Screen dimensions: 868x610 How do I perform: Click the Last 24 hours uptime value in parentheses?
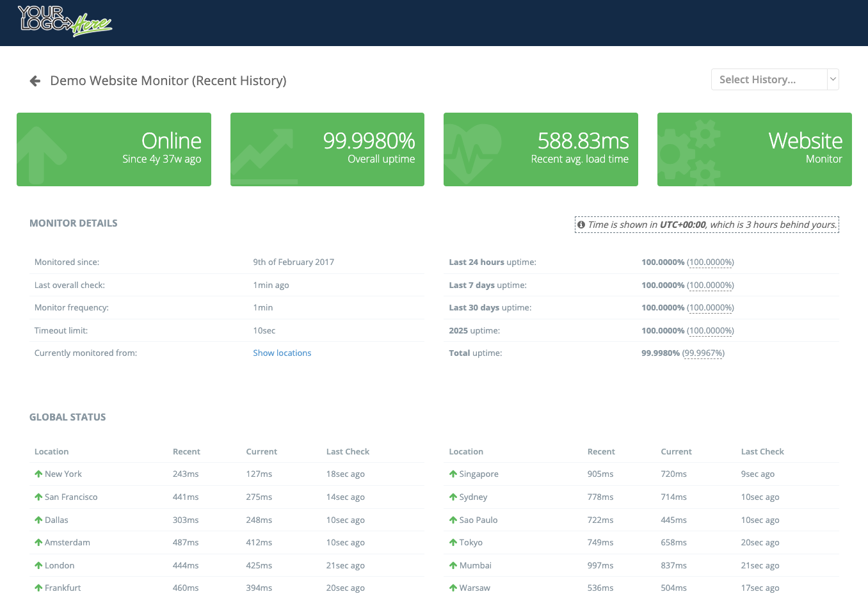[711, 262]
